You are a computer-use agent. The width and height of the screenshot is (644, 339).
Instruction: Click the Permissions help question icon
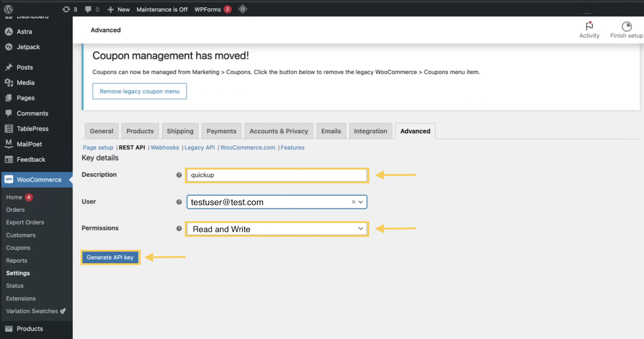coord(179,228)
